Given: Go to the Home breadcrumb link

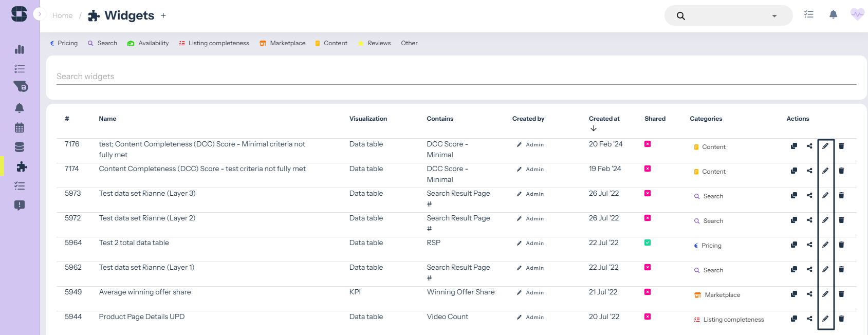Looking at the screenshot, I should click(62, 15).
